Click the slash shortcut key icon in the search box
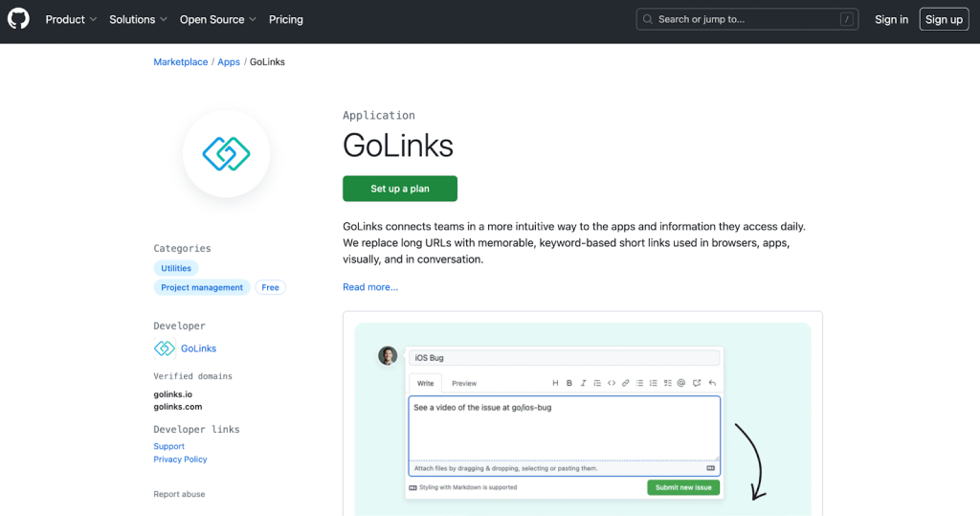The image size is (980, 516). pos(846,19)
